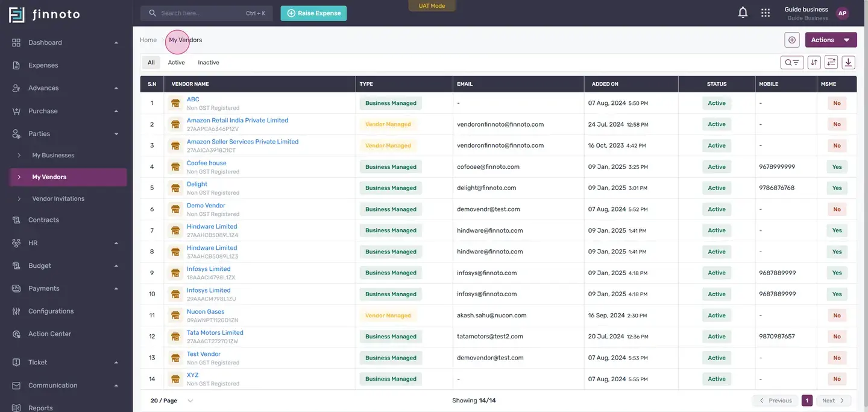Viewport: 868px width, 412px height.
Task: Open the apps grid icon
Action: coord(766,13)
